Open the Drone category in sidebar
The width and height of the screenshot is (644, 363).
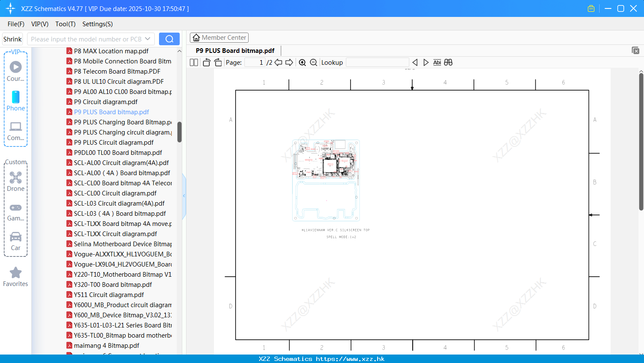tap(16, 181)
